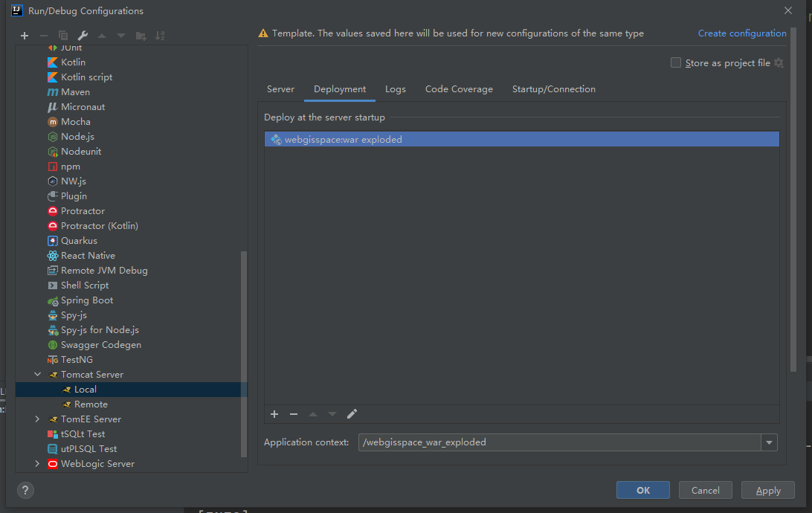Click the Application context input field
The height and width of the screenshot is (513, 812).
click(x=559, y=442)
